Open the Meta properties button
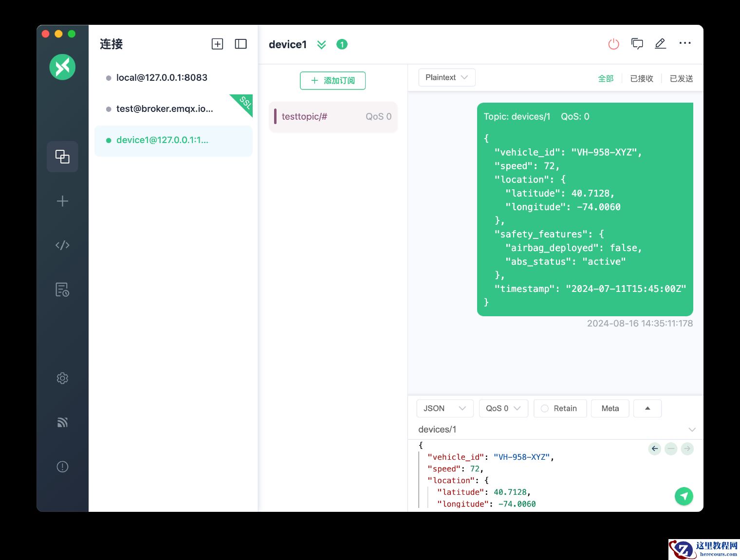 click(x=610, y=409)
